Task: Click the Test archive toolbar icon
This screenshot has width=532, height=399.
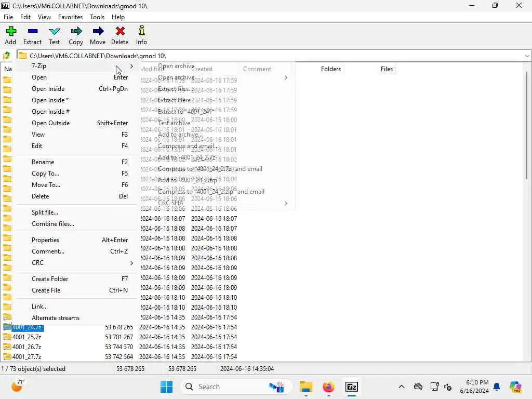Action: click(x=54, y=31)
